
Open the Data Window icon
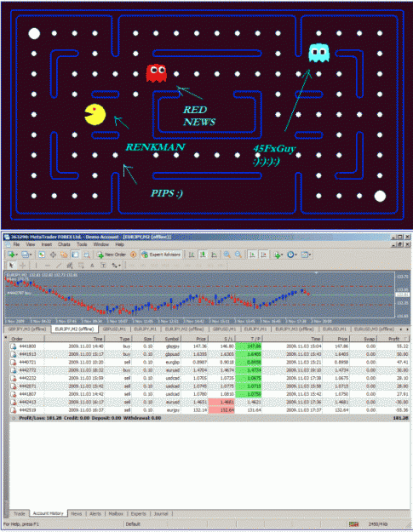tap(53, 255)
